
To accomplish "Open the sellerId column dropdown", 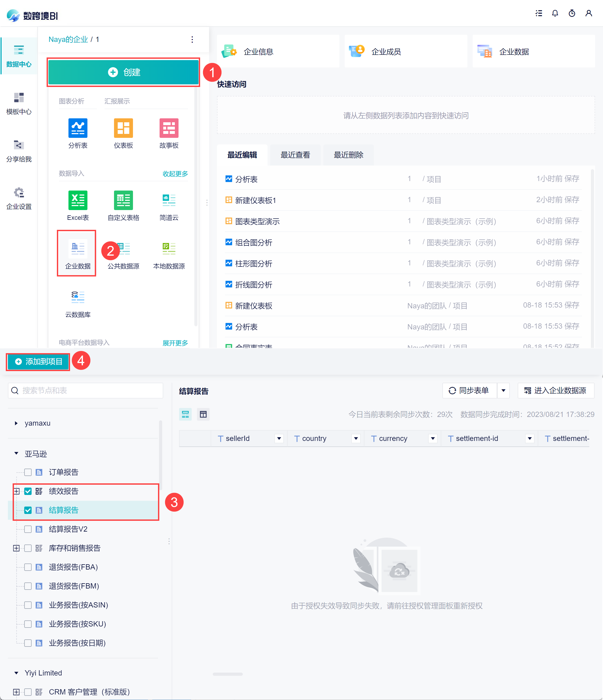I will pos(279,438).
